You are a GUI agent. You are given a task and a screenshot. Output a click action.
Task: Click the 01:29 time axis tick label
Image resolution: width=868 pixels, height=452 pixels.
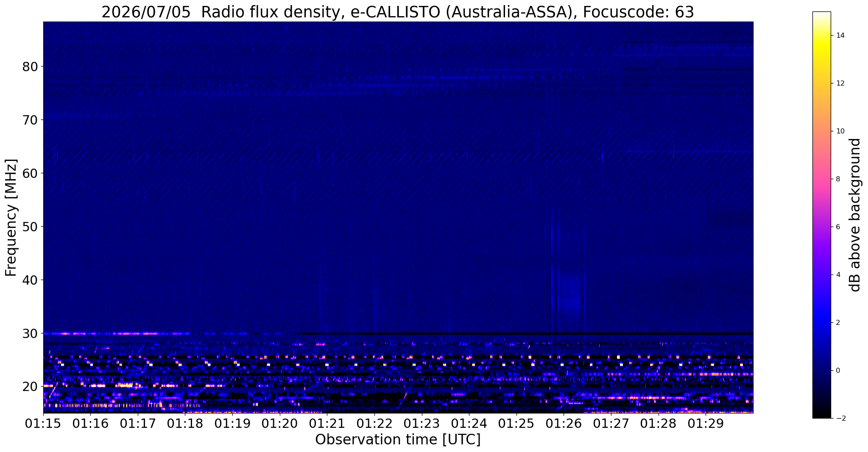point(706,423)
